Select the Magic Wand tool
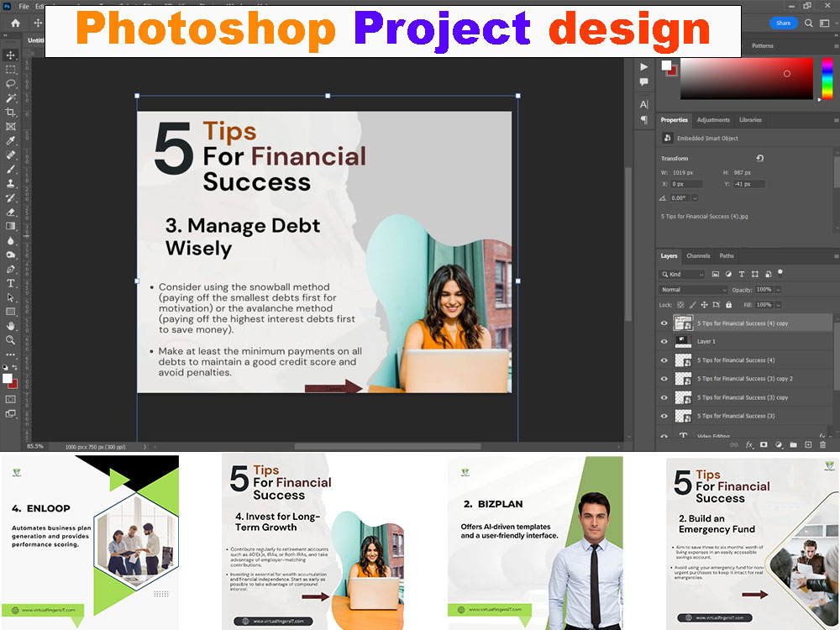840x630 pixels. [x=10, y=98]
